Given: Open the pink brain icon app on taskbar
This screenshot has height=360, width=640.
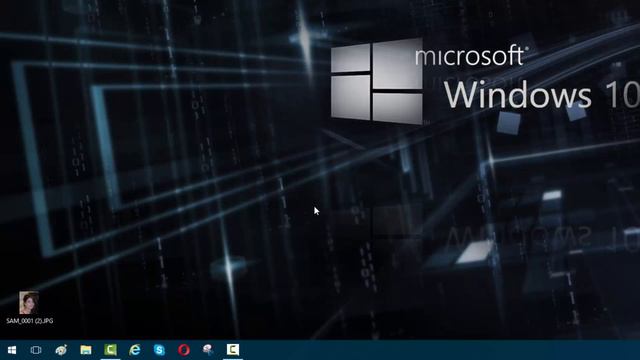Looking at the screenshot, I should (x=208, y=349).
